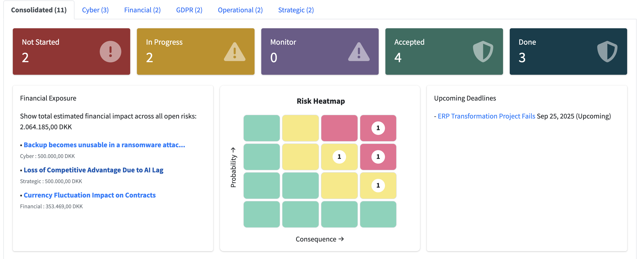Screen dimensions: 644x259
Task: Click the Risk Heatmap title
Action: (x=321, y=101)
